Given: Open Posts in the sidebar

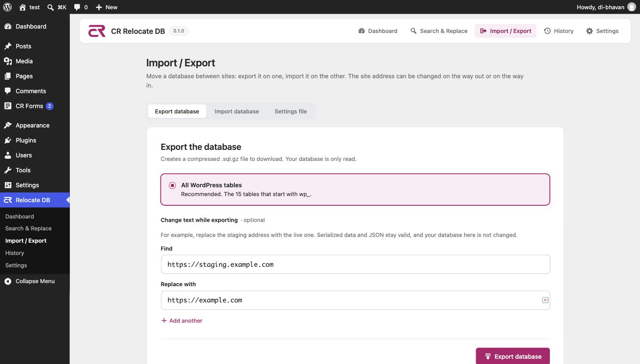Looking at the screenshot, I should pyautogui.click(x=35, y=46).
